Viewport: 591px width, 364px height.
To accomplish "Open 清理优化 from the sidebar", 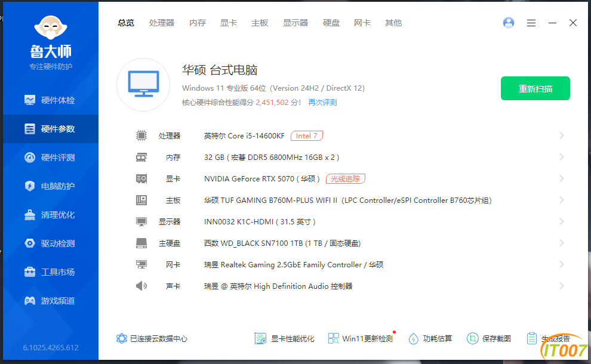I will pyautogui.click(x=51, y=215).
